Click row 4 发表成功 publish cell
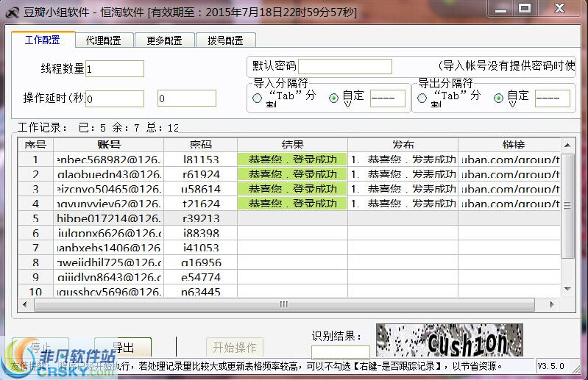This screenshot has height=380, width=588. click(403, 204)
